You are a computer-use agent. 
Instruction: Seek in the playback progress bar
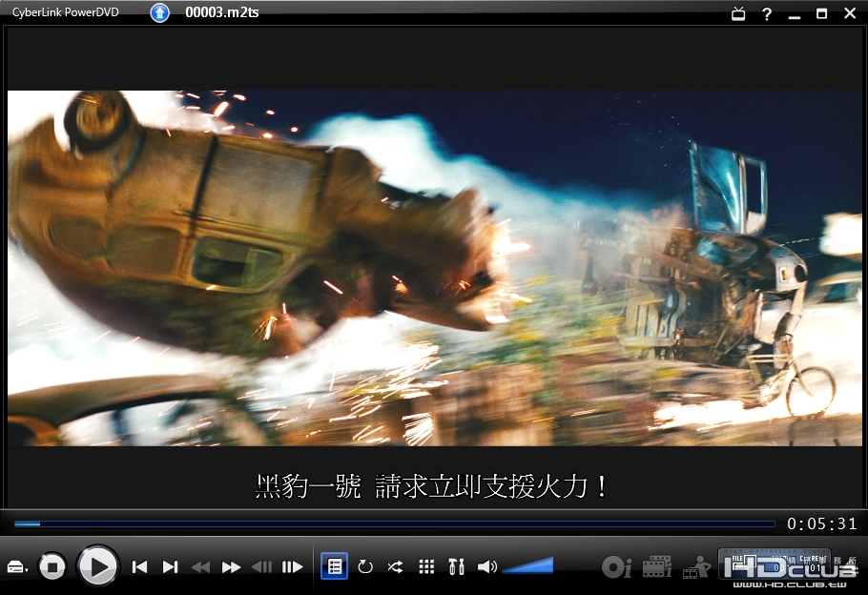point(394,523)
